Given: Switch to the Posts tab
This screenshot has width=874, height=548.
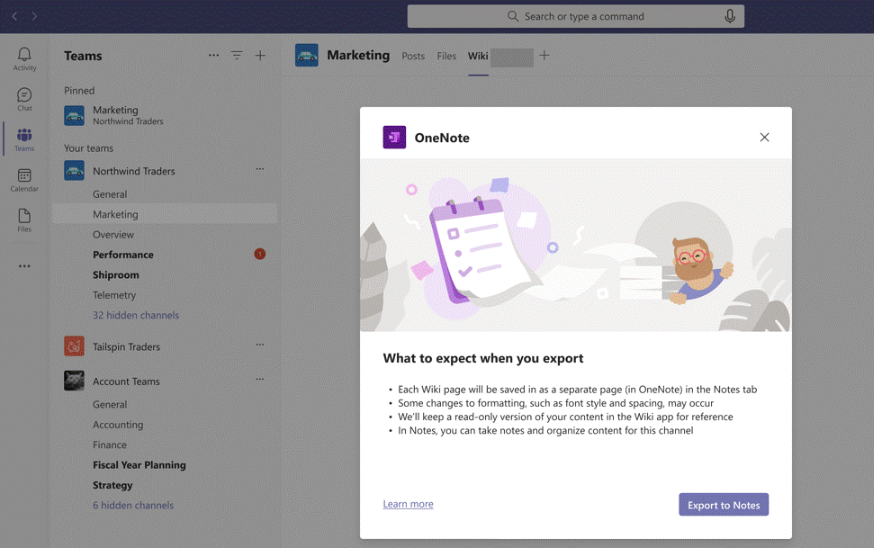Looking at the screenshot, I should coord(413,56).
